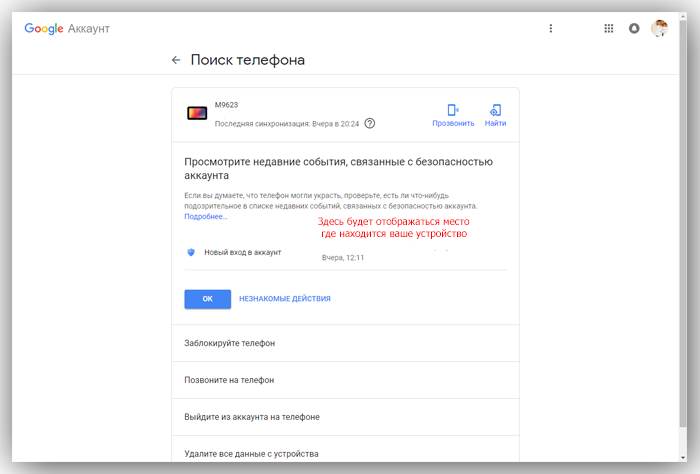The height and width of the screenshot is (474, 700).
Task: Open the Google apps grid
Action: (x=608, y=29)
